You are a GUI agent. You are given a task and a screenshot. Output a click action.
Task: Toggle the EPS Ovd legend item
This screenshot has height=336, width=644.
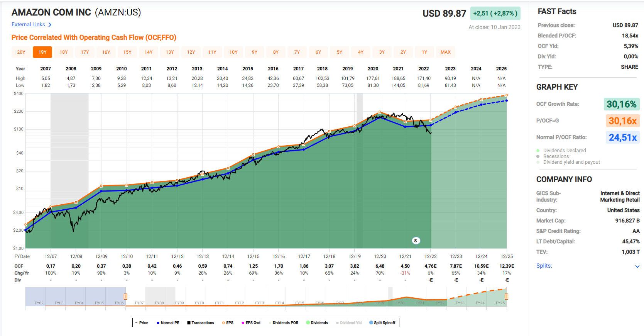(251, 323)
